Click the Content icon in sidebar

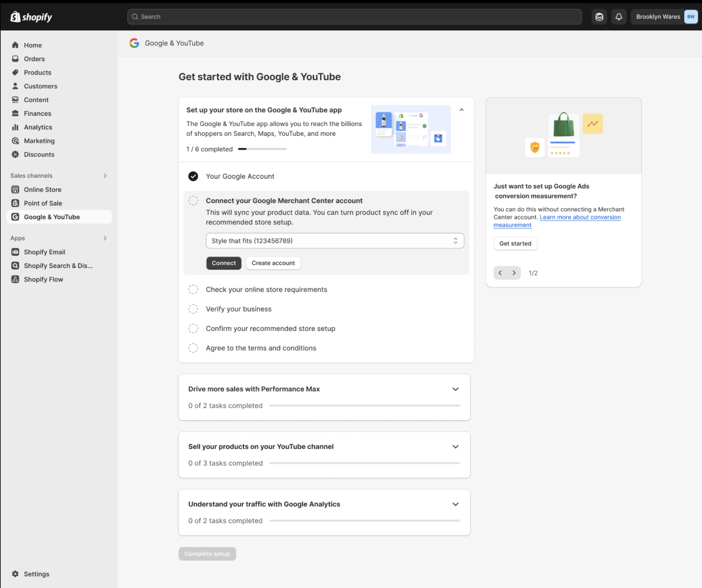pyautogui.click(x=15, y=100)
